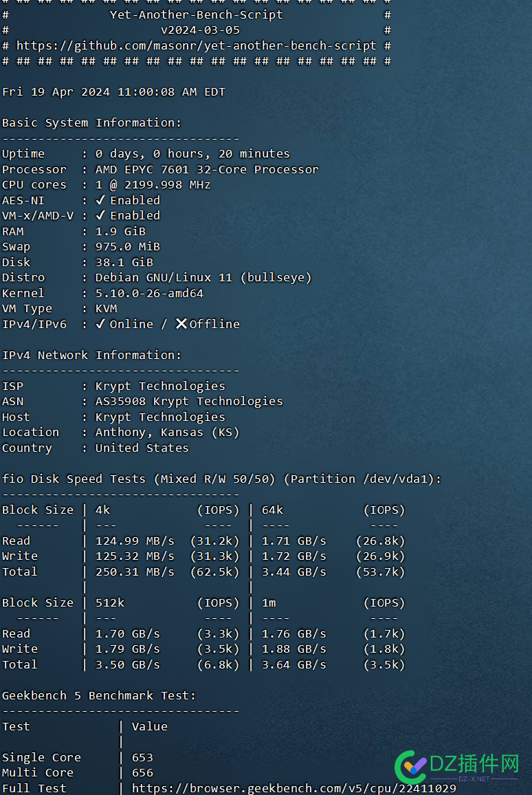This screenshot has height=795, width=532.
Task: Select Disk value 38.1 GiB
Action: click(124, 263)
